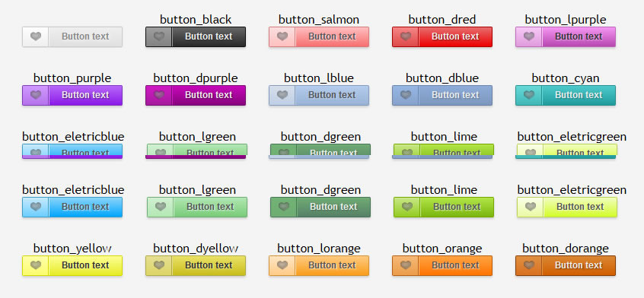
Task: Click the button_dyellow Button text
Action: 209,265
